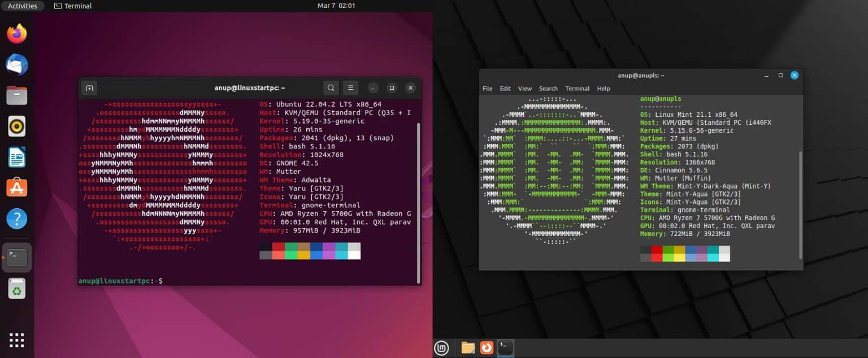The height and width of the screenshot is (358, 868).
Task: Open a new tab in the Ubuntu terminal
Action: [89, 88]
